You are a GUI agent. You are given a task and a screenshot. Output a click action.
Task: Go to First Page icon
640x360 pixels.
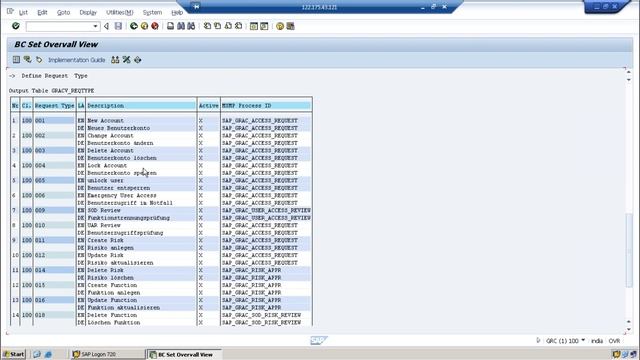coord(207,26)
